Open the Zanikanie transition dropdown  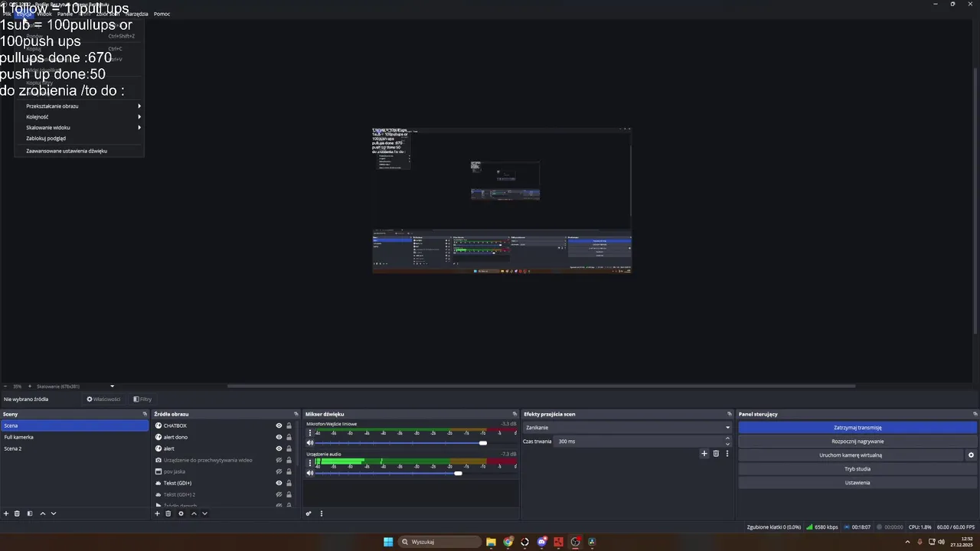coord(627,427)
